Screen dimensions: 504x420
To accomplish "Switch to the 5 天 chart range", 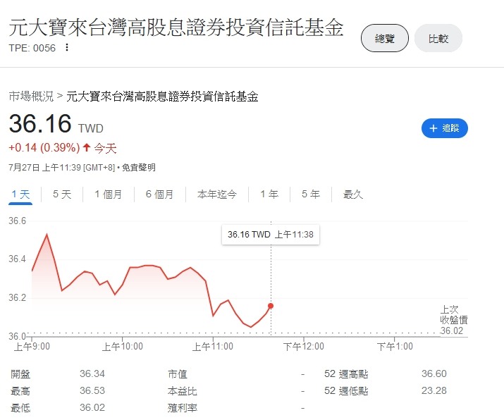I will [x=62, y=194].
